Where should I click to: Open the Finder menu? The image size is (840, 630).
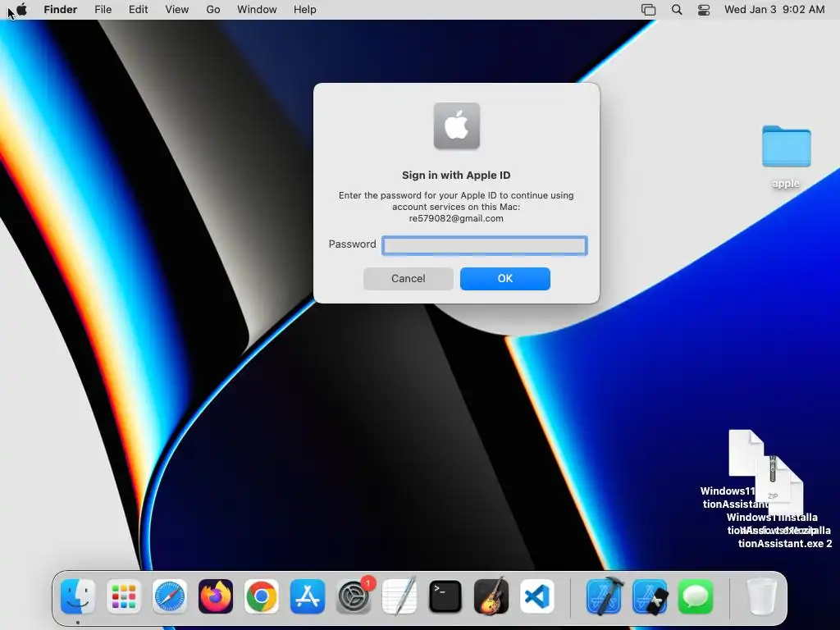(x=61, y=10)
